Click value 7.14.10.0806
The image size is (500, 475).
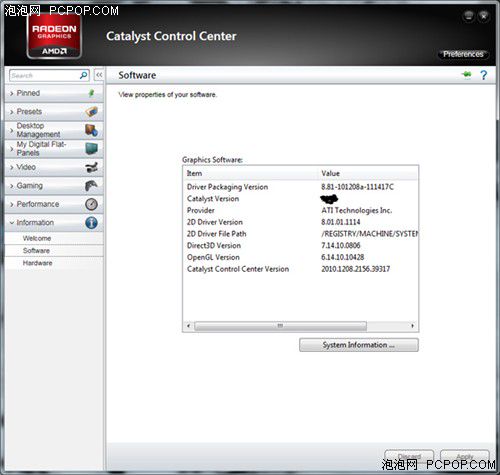click(341, 245)
